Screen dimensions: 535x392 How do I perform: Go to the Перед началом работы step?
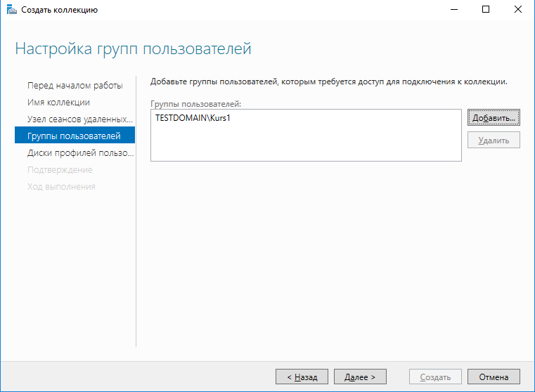tap(75, 86)
